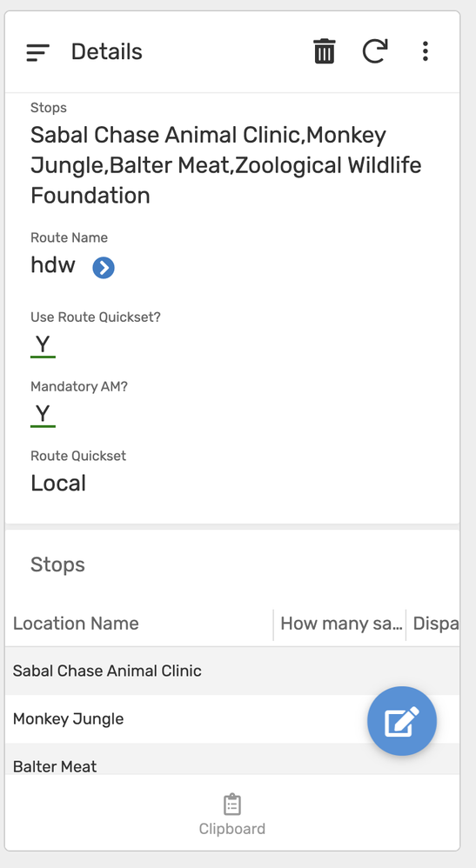
Task: Click the blue arrow next to hdw
Action: [x=103, y=268]
